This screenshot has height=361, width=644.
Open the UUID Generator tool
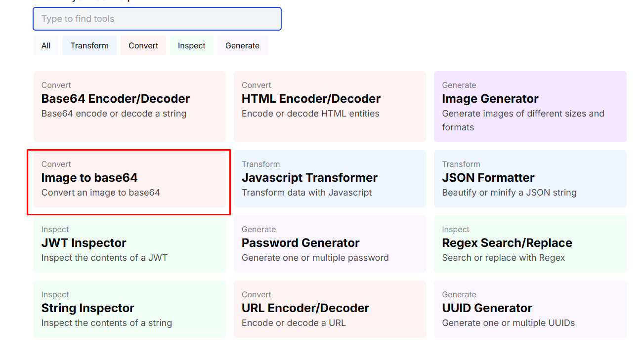pos(530,309)
